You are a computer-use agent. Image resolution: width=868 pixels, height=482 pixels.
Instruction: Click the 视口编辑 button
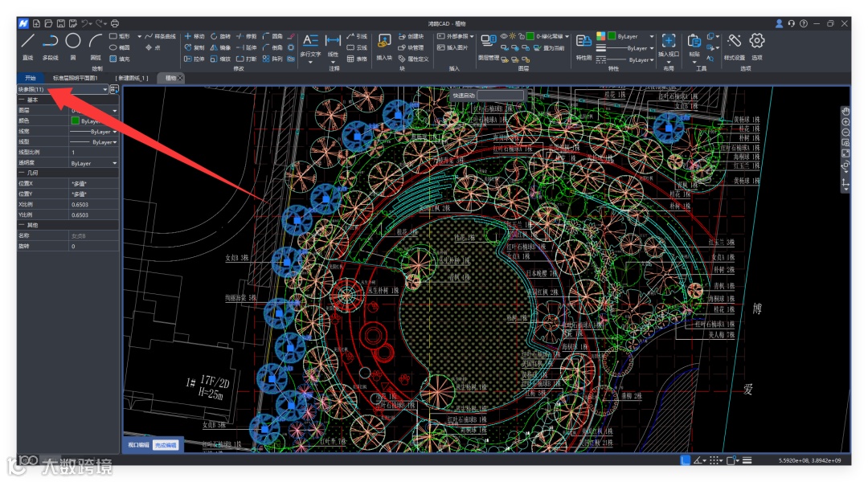(x=138, y=445)
